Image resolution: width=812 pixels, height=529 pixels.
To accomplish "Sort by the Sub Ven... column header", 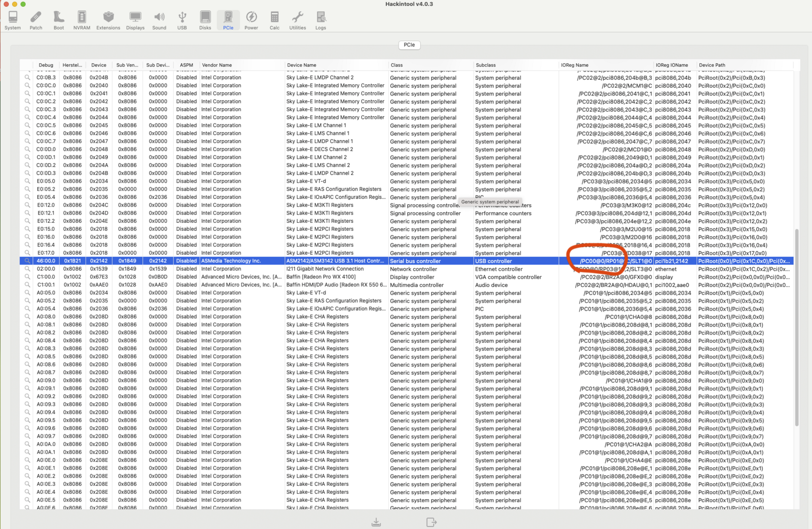I will (x=127, y=65).
